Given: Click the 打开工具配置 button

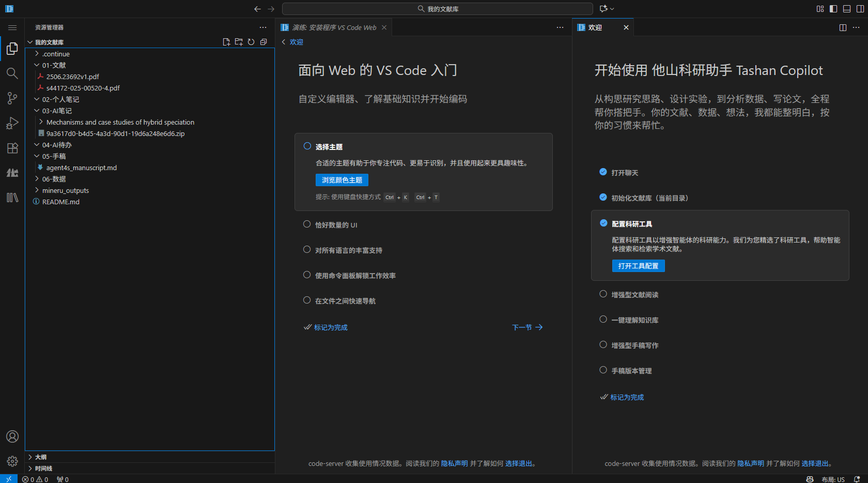Looking at the screenshot, I should 638,266.
